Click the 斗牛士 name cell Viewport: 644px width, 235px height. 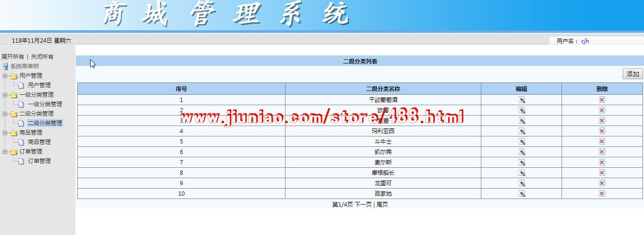(x=383, y=141)
